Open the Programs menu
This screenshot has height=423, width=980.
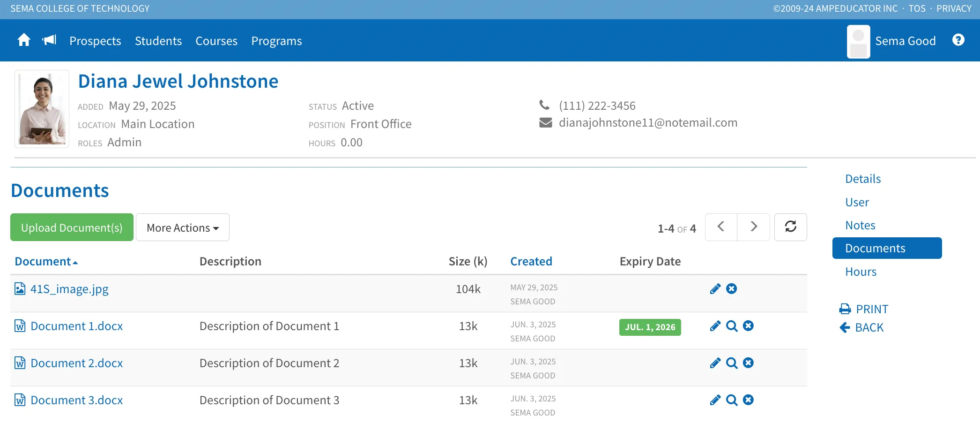pyautogui.click(x=276, y=41)
